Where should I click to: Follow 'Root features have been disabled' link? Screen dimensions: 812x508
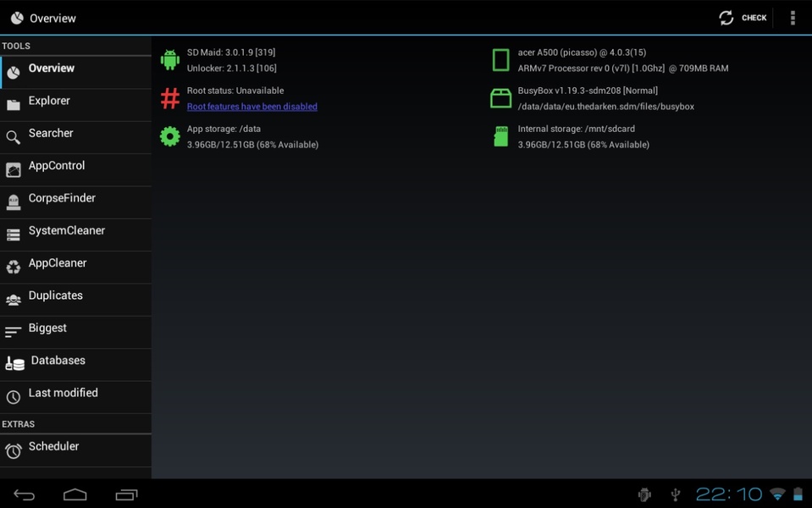point(252,107)
